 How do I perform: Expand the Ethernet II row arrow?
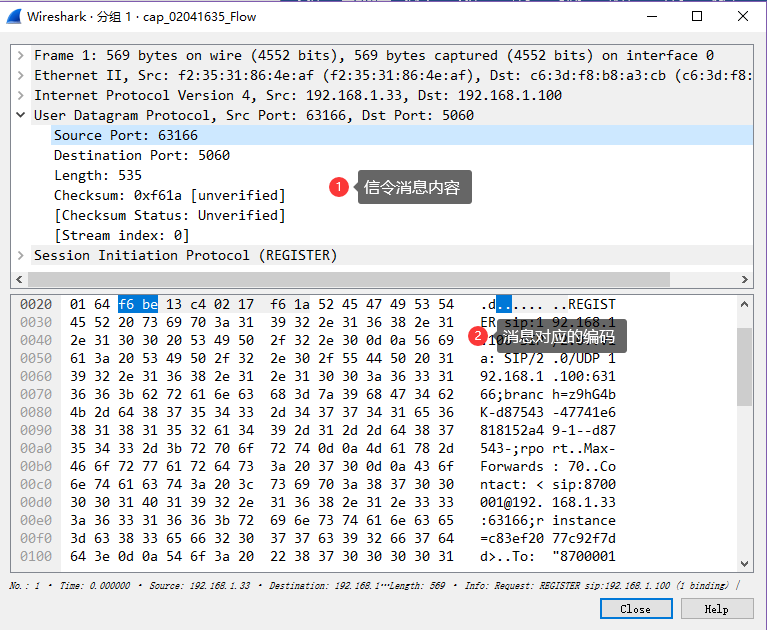21,75
